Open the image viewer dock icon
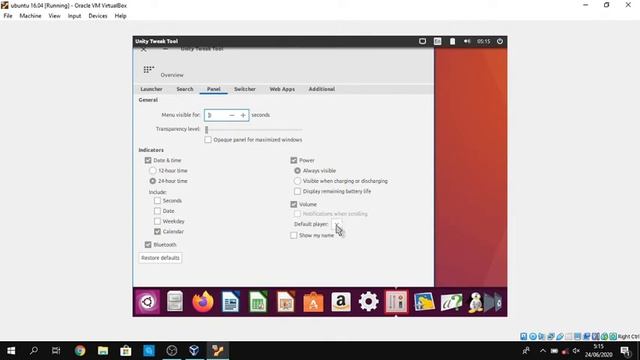This screenshot has width=640, height=360. click(x=424, y=302)
